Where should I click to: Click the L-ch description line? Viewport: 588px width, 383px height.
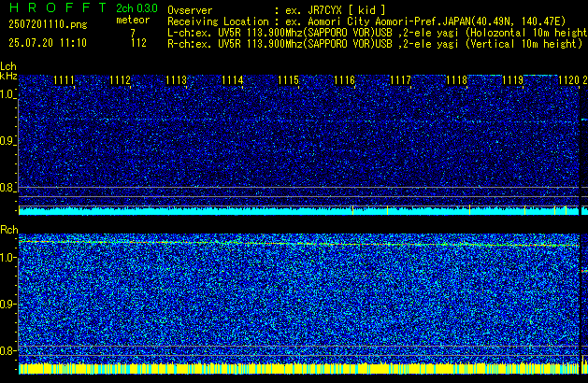(x=378, y=33)
